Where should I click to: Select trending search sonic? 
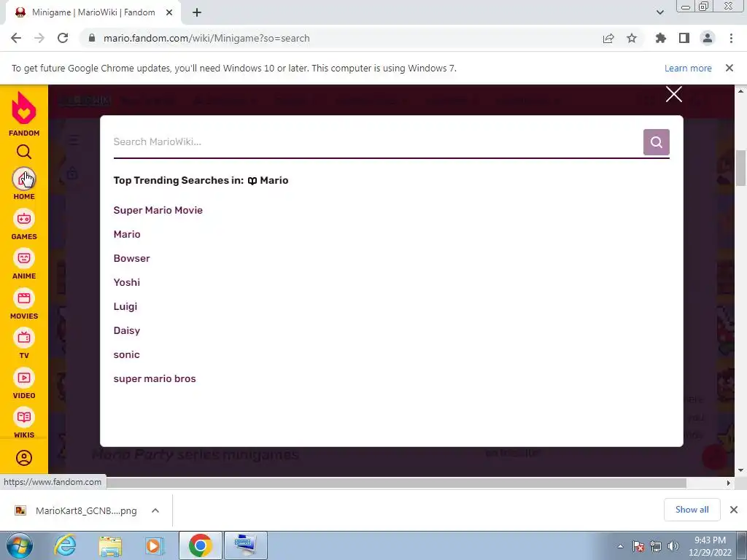126,354
